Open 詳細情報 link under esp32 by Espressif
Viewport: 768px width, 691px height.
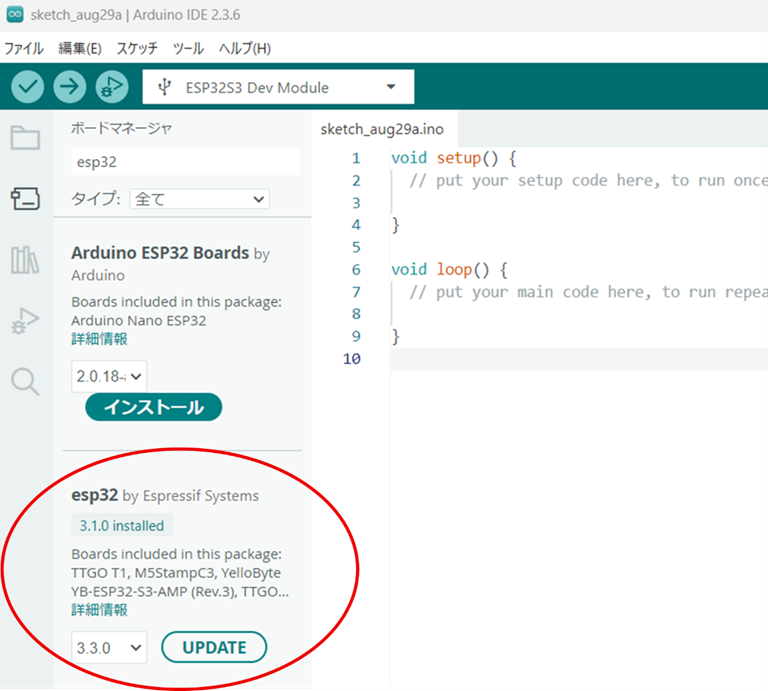coord(99,610)
